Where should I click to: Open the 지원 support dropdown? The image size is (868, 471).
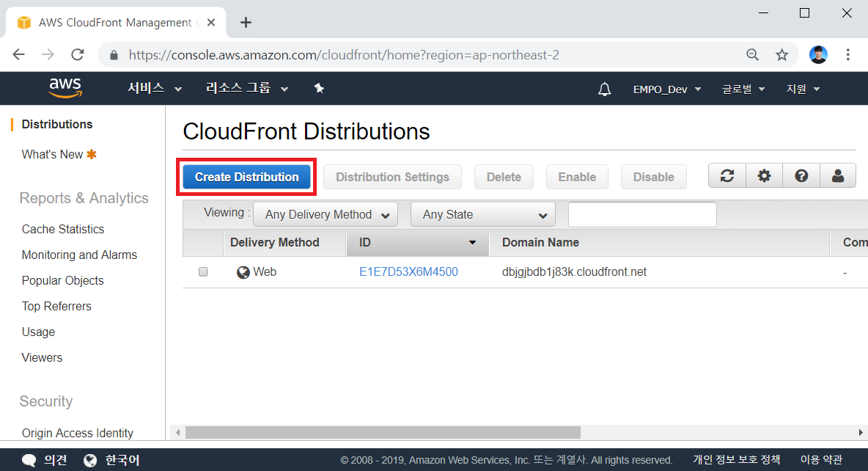click(803, 90)
